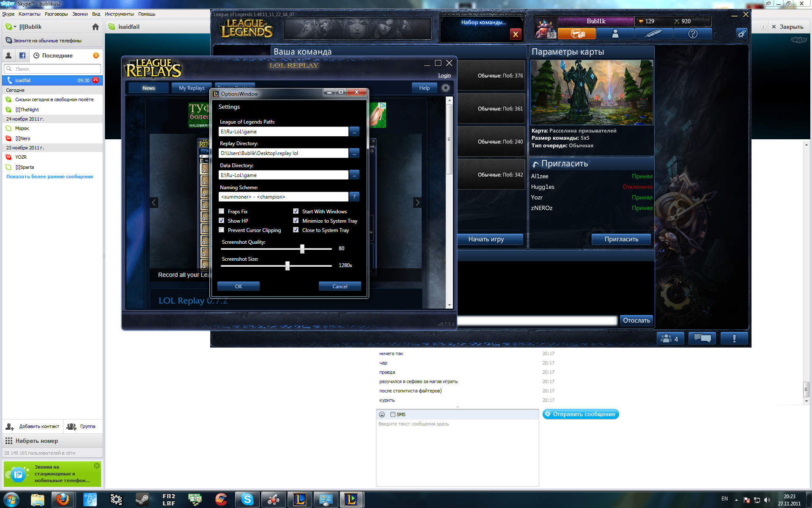The width and height of the screenshot is (812, 508).
Task: Switch to the My Replays tab
Action: (192, 88)
